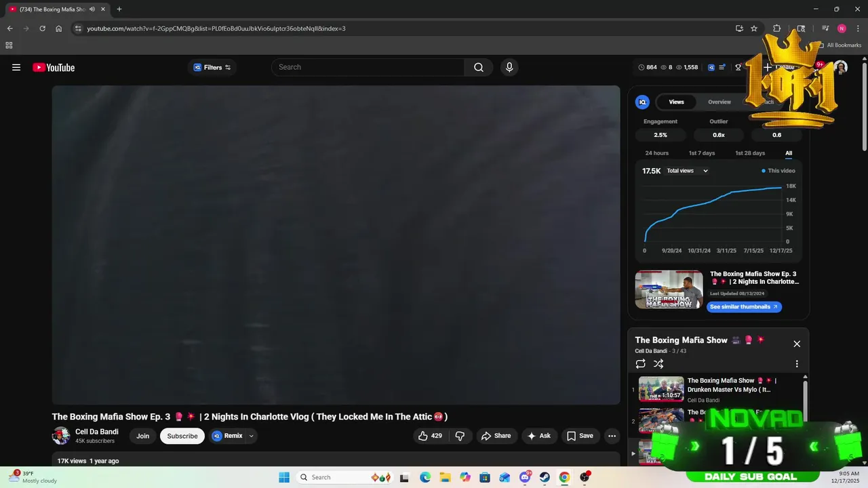Viewport: 868px width, 488px height.
Task: Share the video
Action: click(496, 436)
